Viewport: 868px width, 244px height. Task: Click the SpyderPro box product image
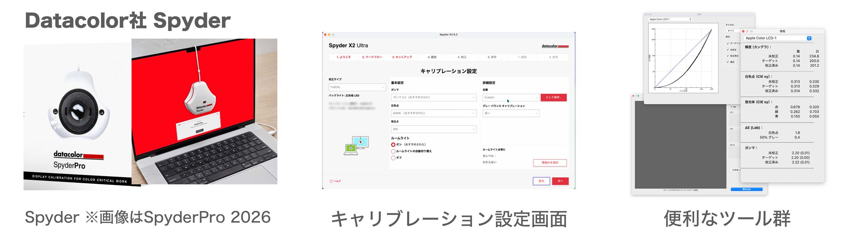click(78, 115)
